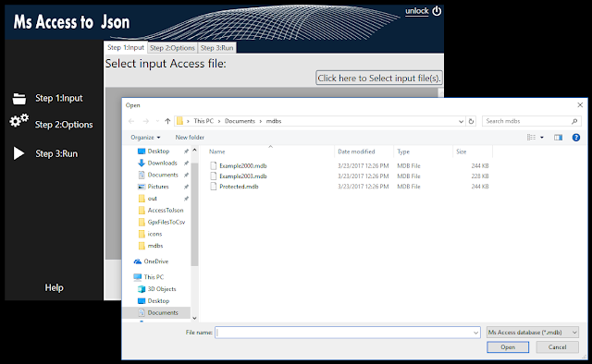Click the file icon of Protected.mdb
This screenshot has width=592, height=364.
214,187
